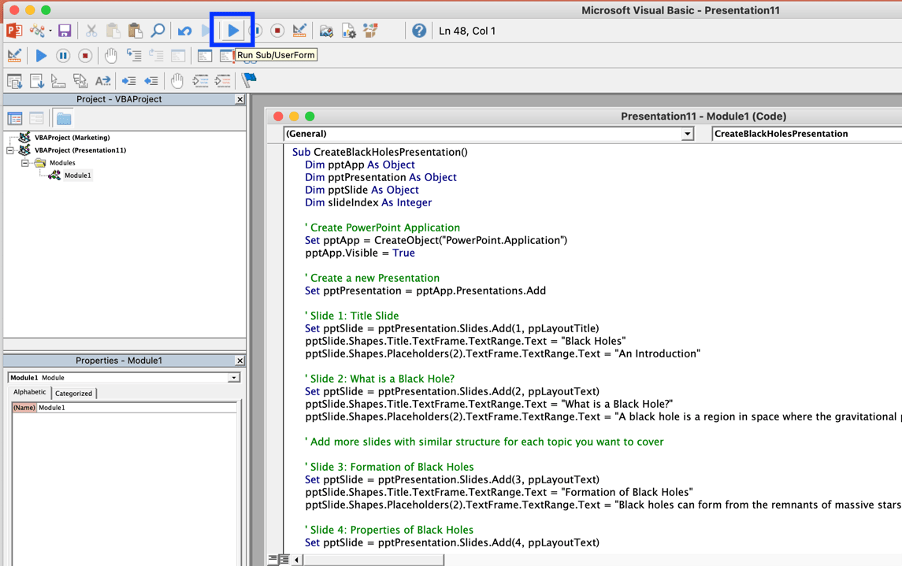The image size is (902, 566).
Task: Click the Reset stop button in Standard toolbar
Action: click(277, 30)
